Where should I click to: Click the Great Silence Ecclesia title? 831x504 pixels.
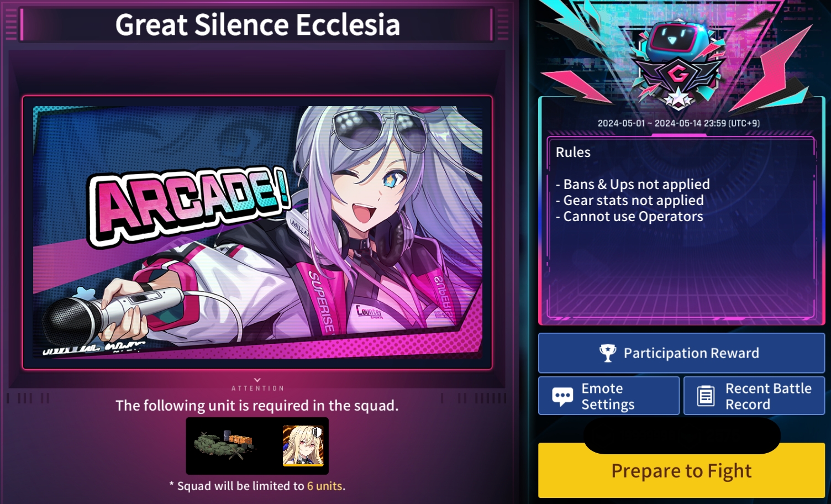tap(257, 25)
